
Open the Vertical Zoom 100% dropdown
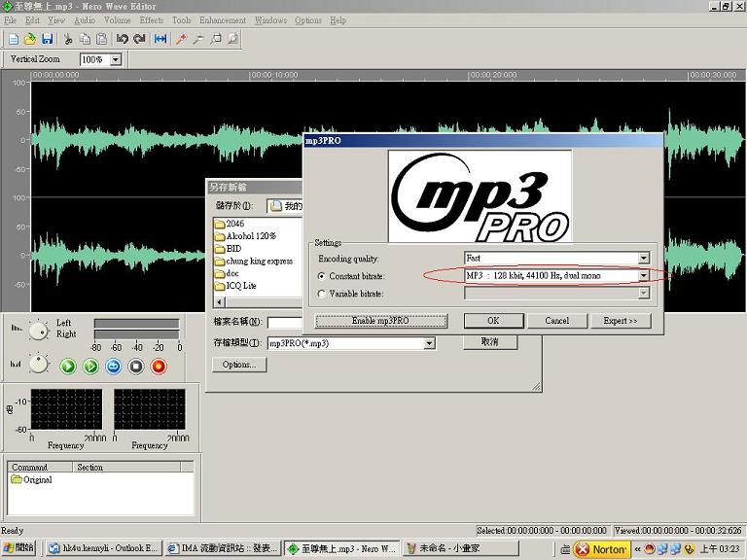[x=116, y=60]
